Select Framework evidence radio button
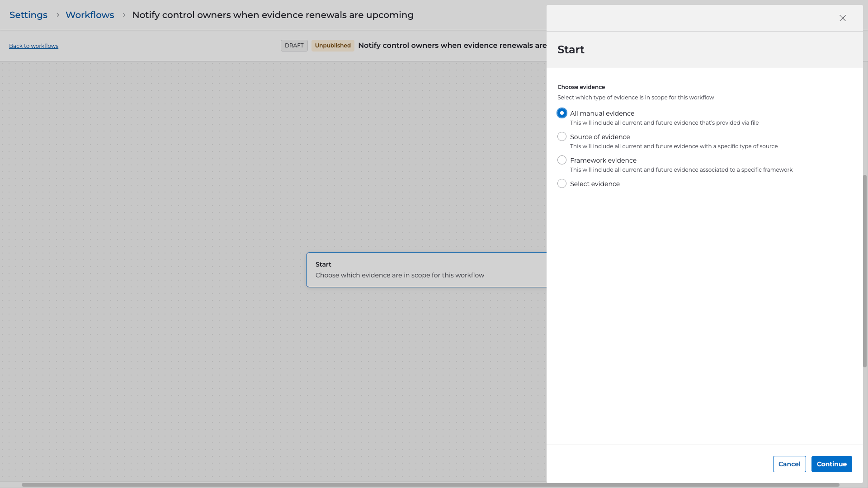868x488 pixels. click(x=561, y=160)
